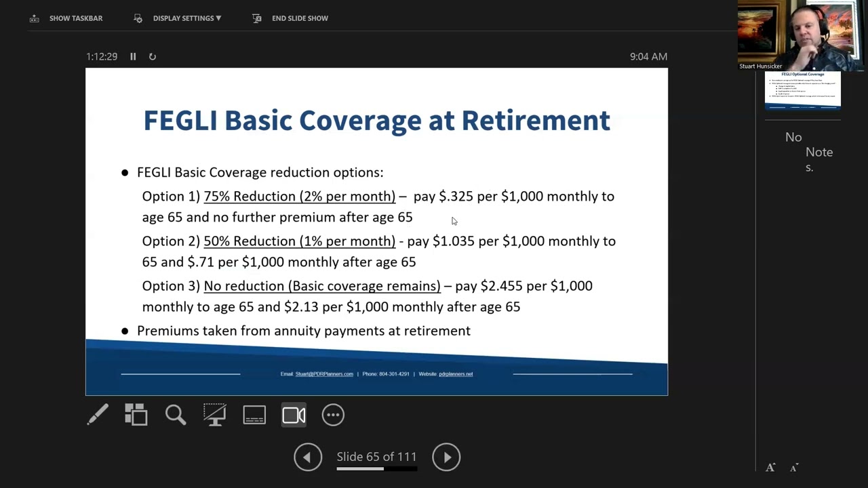The image size is (868, 488).
Task: Click the slide progress bar
Action: [x=377, y=468]
